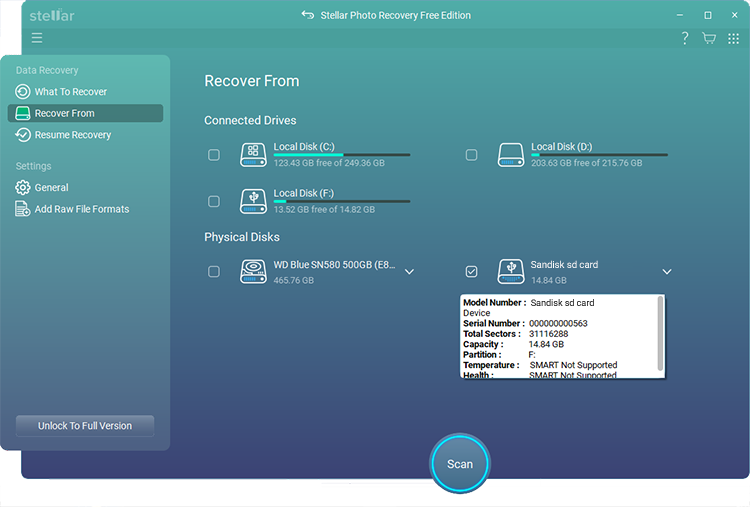Open Add Raw File Formats
This screenshot has height=507, width=750.
(85, 209)
